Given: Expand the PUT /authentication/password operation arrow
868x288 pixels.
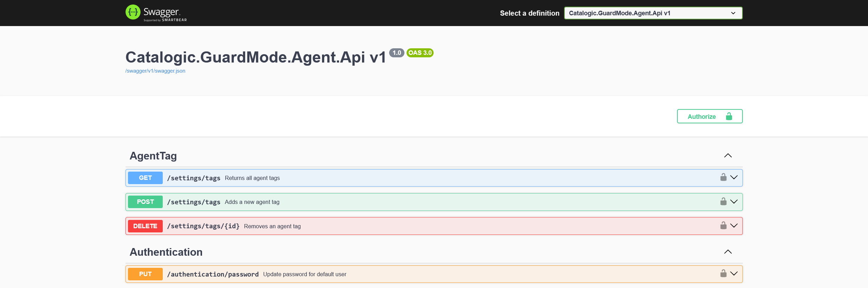Looking at the screenshot, I should 734,274.
